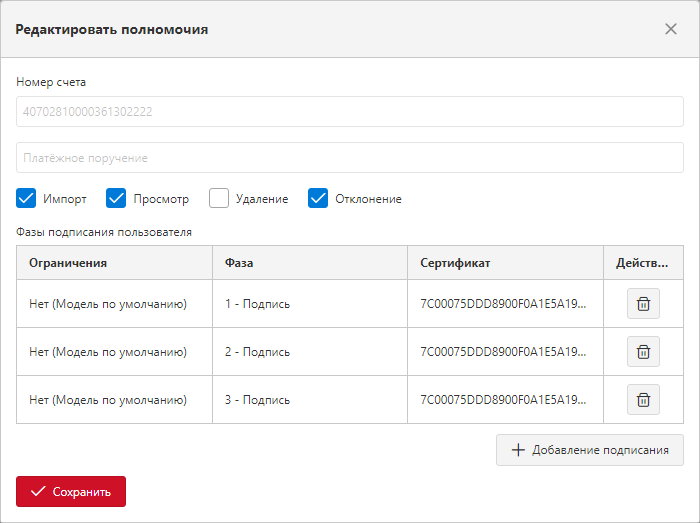Delete the 2 - Подпись signing phase row
Screen dimensions: 700x523
(643, 352)
